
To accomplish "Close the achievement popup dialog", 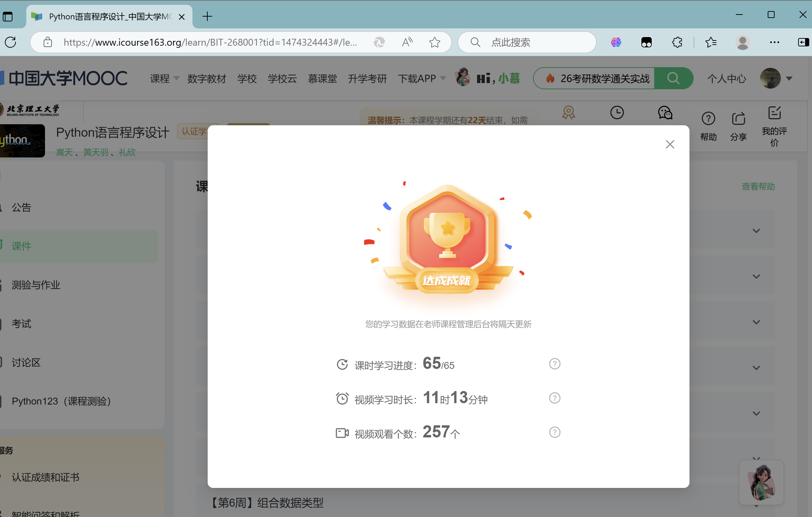I will tap(670, 144).
